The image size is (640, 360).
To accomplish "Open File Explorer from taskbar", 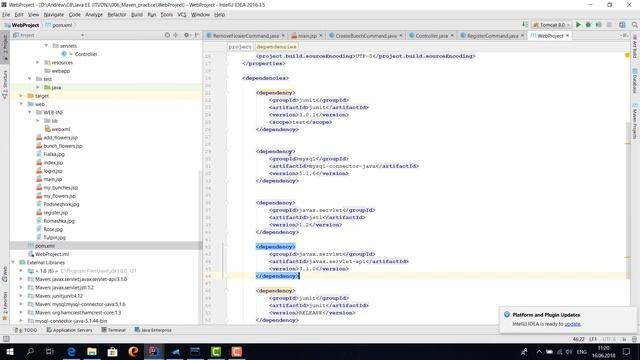I will [92, 351].
